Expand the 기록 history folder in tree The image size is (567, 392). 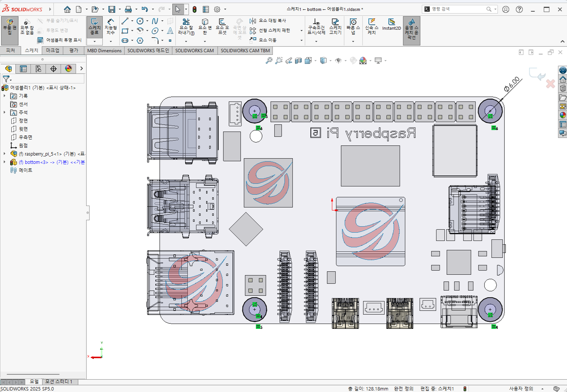tap(5, 96)
